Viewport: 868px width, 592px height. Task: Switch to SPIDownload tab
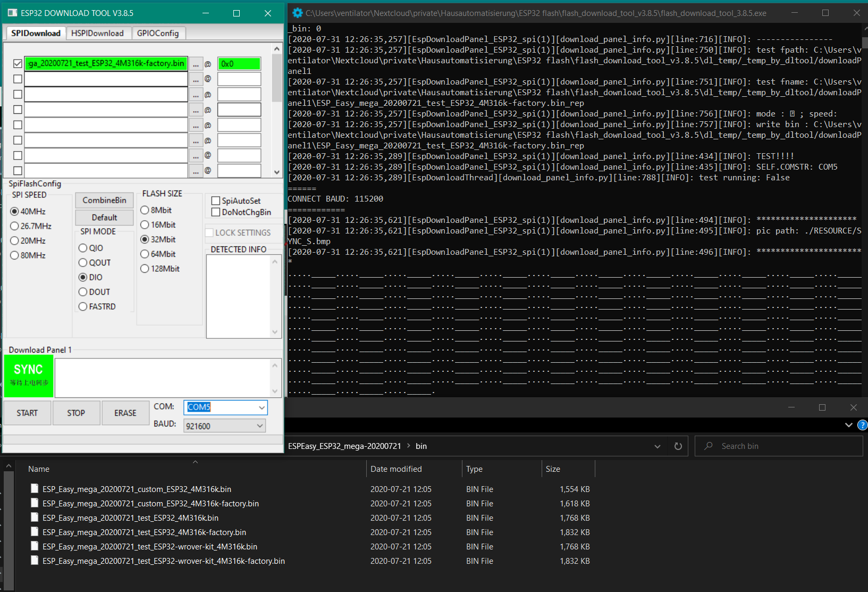click(36, 33)
